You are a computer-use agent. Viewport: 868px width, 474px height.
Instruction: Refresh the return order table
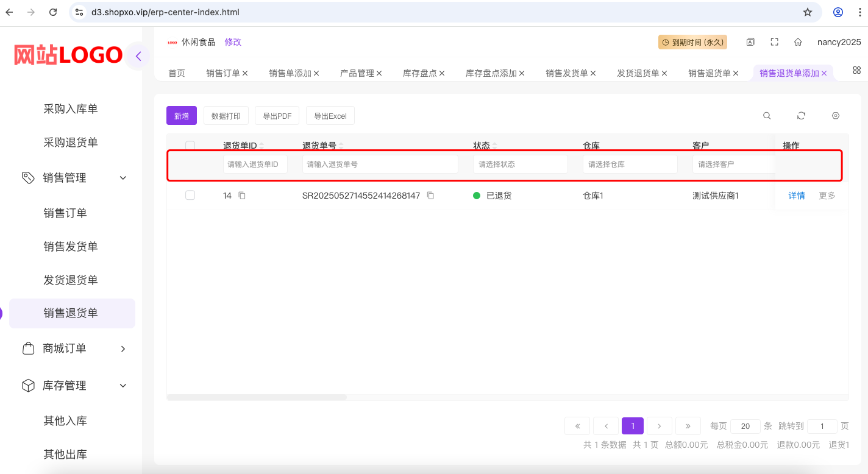[x=801, y=116]
